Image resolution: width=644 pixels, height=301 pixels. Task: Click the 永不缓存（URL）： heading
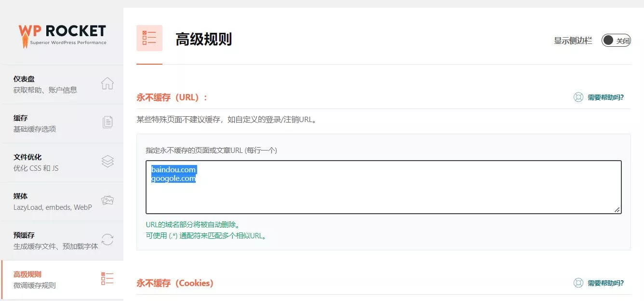pos(172,97)
